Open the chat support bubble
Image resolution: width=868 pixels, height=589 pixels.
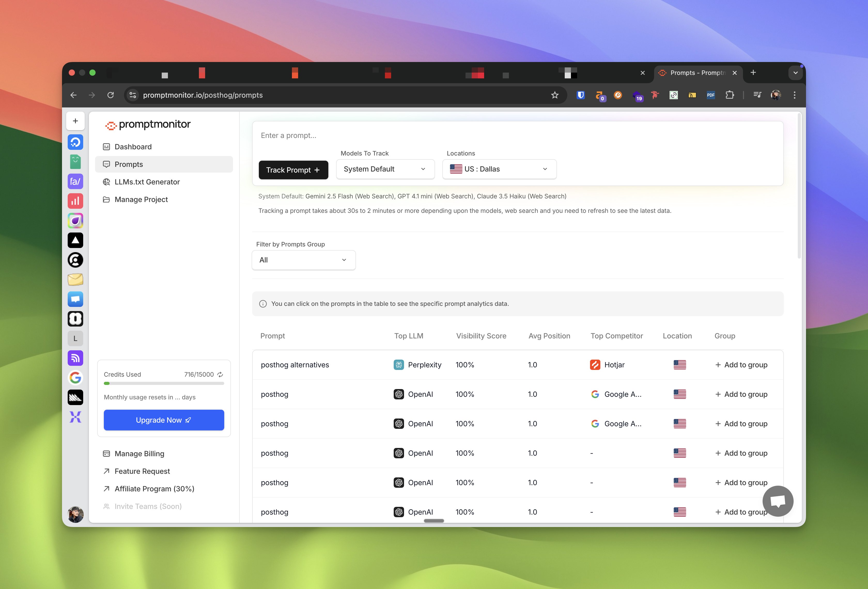click(x=778, y=501)
